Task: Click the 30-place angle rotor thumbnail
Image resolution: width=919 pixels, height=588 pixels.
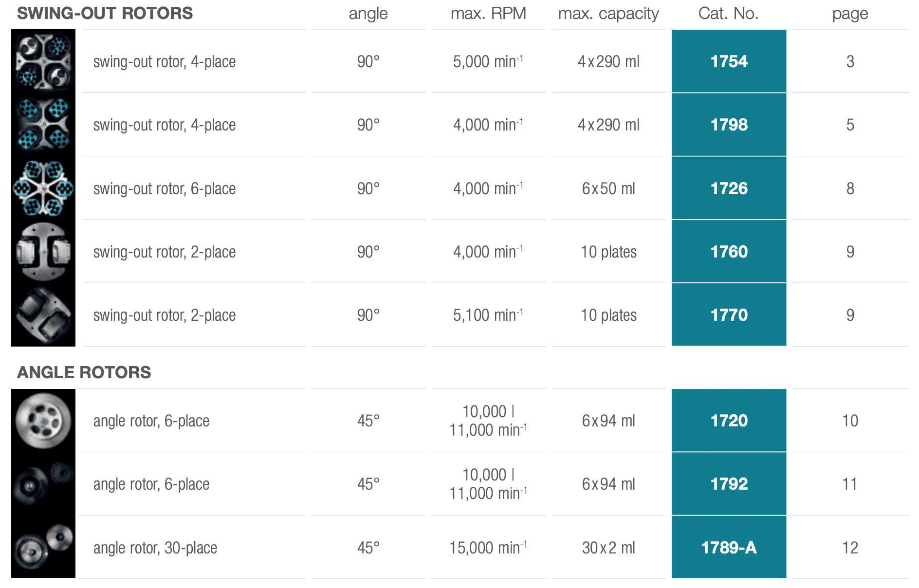Action: click(43, 547)
